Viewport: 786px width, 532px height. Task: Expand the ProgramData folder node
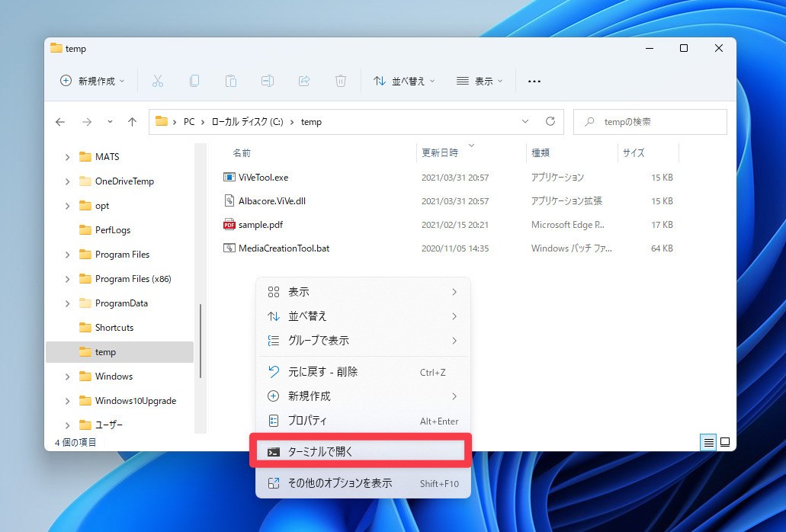(67, 303)
